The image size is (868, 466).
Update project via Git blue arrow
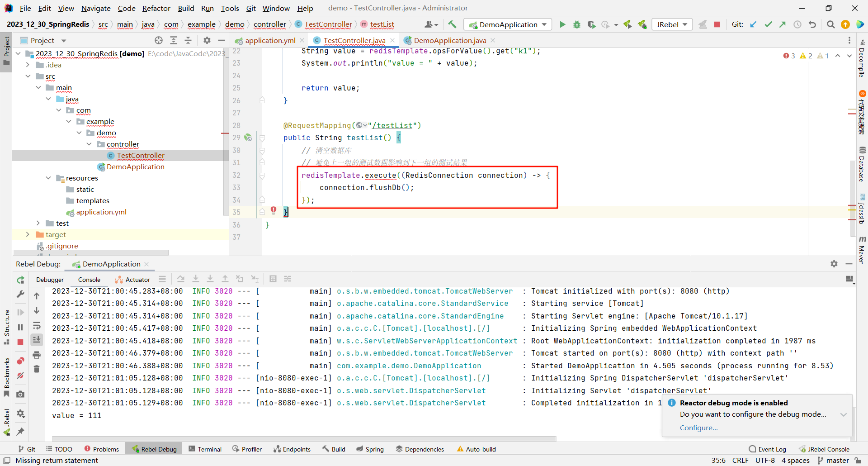[x=753, y=24]
